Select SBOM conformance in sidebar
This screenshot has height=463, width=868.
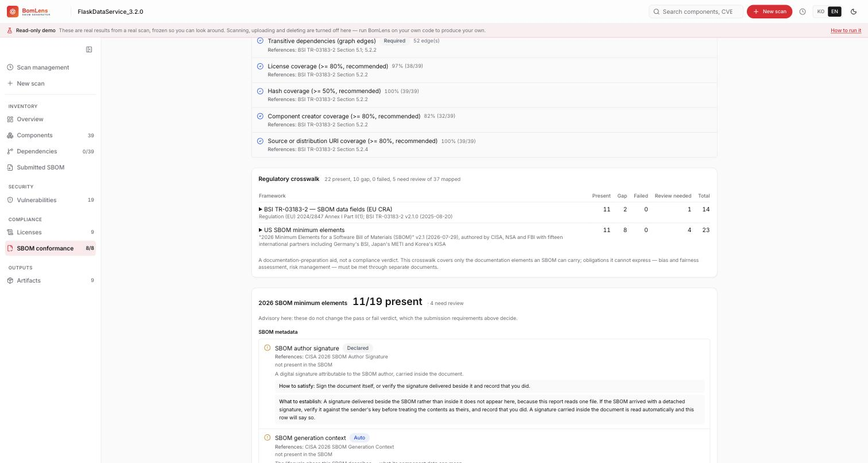(51, 248)
